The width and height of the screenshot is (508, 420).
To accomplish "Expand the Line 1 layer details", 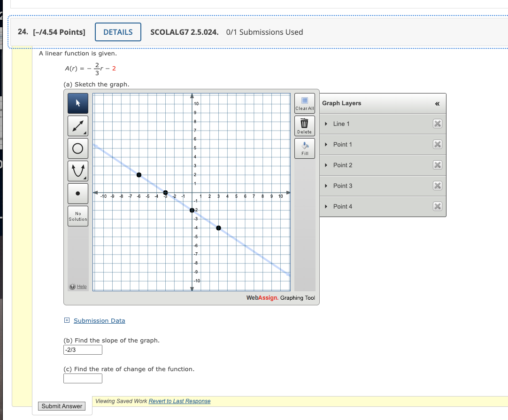I will pyautogui.click(x=326, y=124).
